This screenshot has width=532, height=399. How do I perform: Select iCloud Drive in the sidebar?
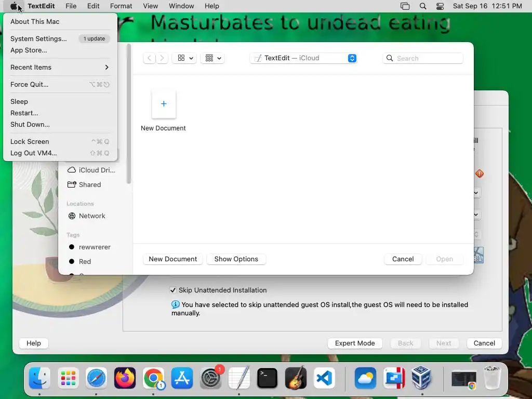coord(91,170)
